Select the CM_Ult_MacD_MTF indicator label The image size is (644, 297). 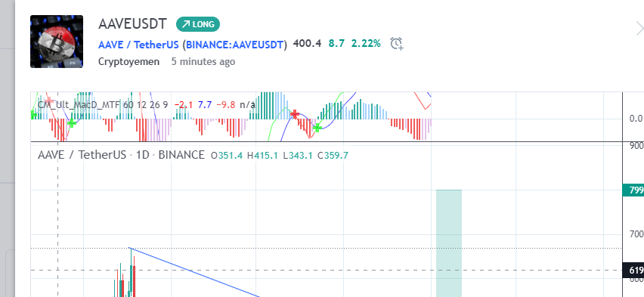79,105
